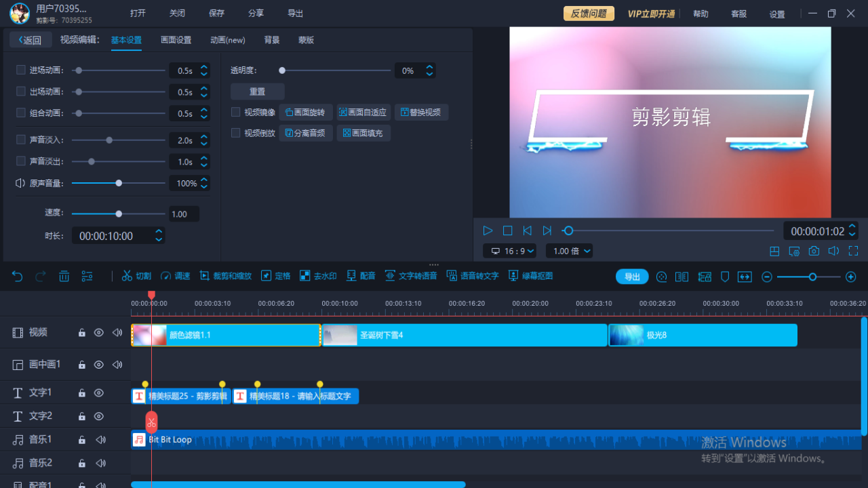Open the 去水印 watermark removal tool
This screenshot has width=868, height=488.
(319, 276)
